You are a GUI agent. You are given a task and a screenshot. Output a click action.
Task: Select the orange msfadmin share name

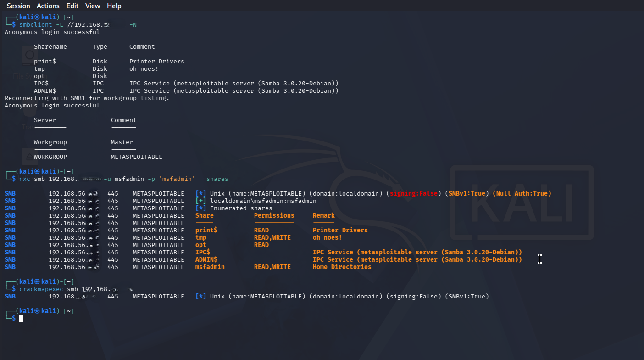(210, 267)
